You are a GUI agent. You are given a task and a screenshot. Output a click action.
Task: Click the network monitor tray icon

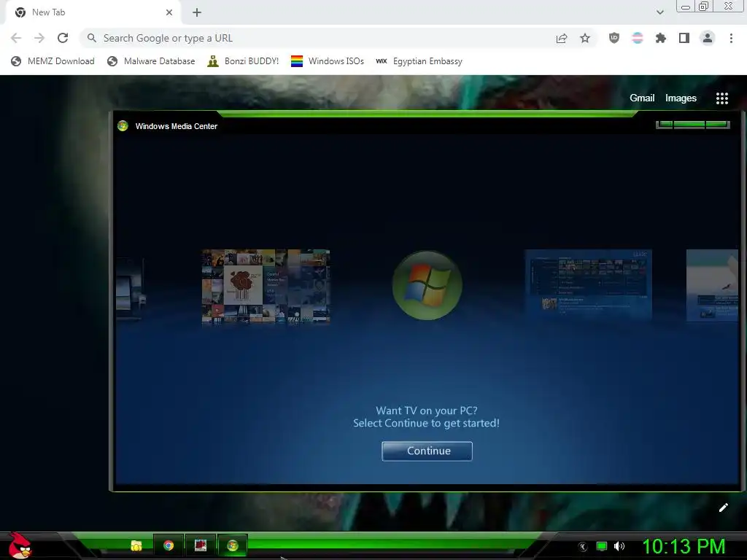(602, 546)
